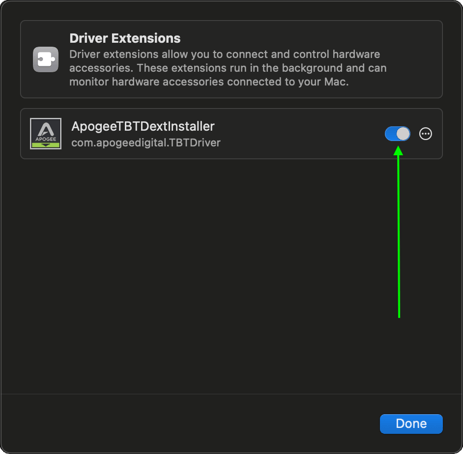Confirm with the Done button
Image resolution: width=463 pixels, height=454 pixels.
click(x=411, y=424)
